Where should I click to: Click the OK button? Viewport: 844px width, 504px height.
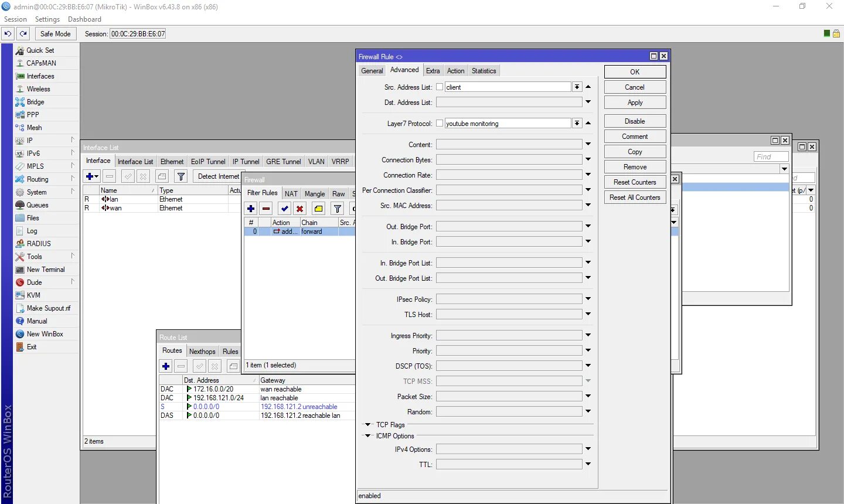tap(635, 72)
